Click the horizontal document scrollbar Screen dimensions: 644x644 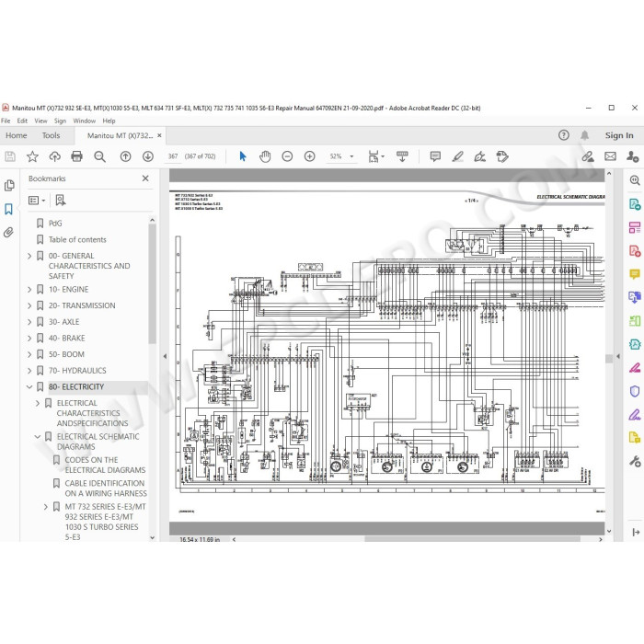click(x=472, y=539)
